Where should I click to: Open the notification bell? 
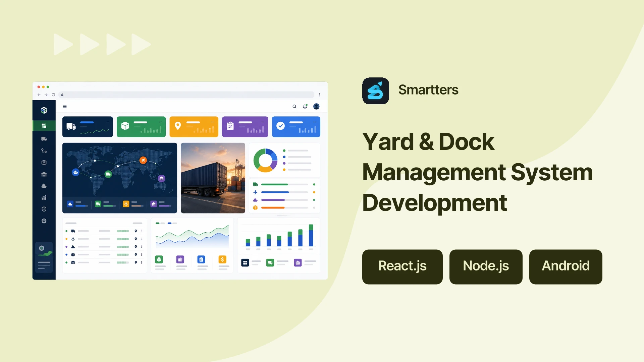[305, 107]
